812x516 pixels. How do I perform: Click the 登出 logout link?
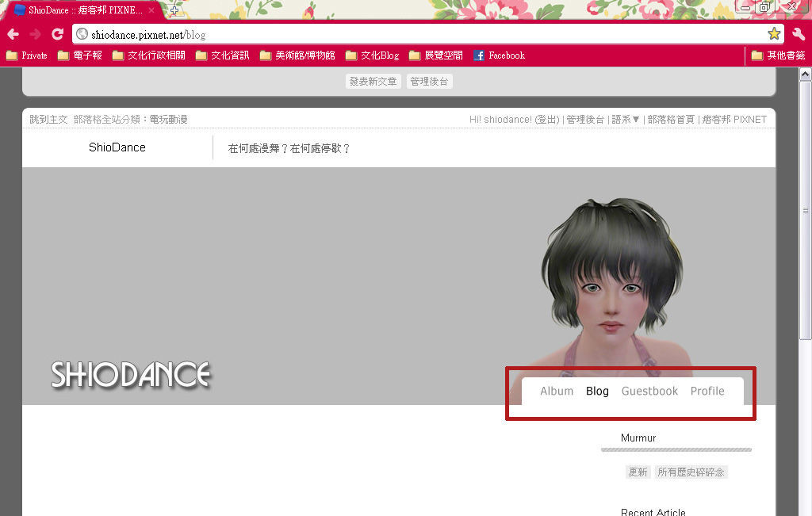(547, 120)
